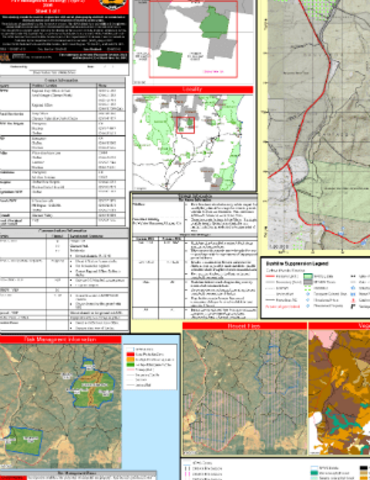Click the green swatch in risk legend

pos(130,364)
